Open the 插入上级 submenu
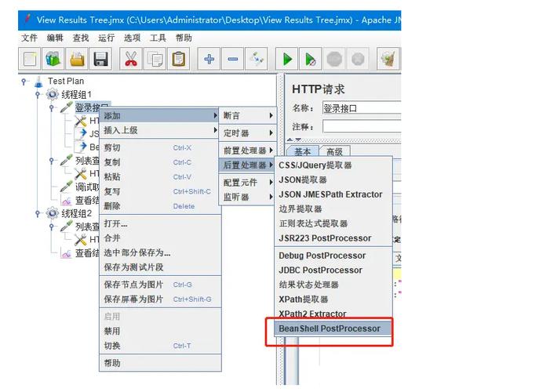This screenshot has height=392, width=550. click(160, 130)
